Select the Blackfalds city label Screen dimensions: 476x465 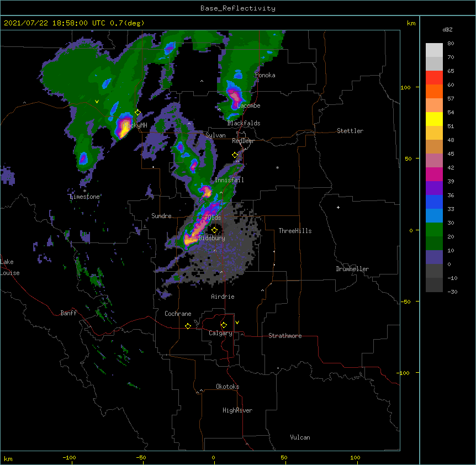pos(244,123)
